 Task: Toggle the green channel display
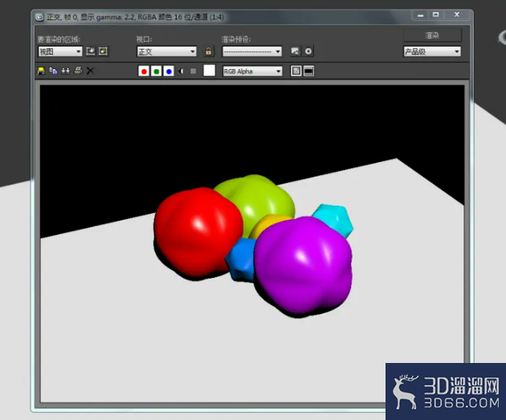coord(156,71)
